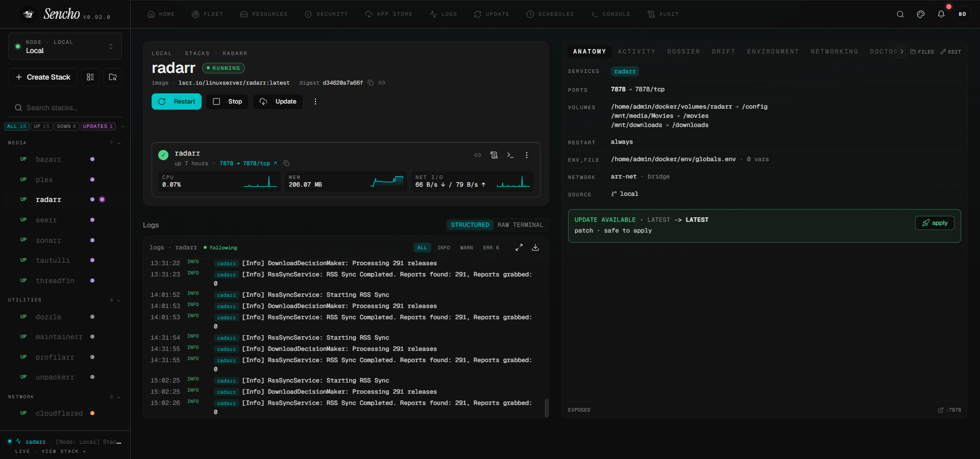Screen dimensions: 980x459
Task: Filter stacks by ALL 15
Action: click(x=17, y=126)
